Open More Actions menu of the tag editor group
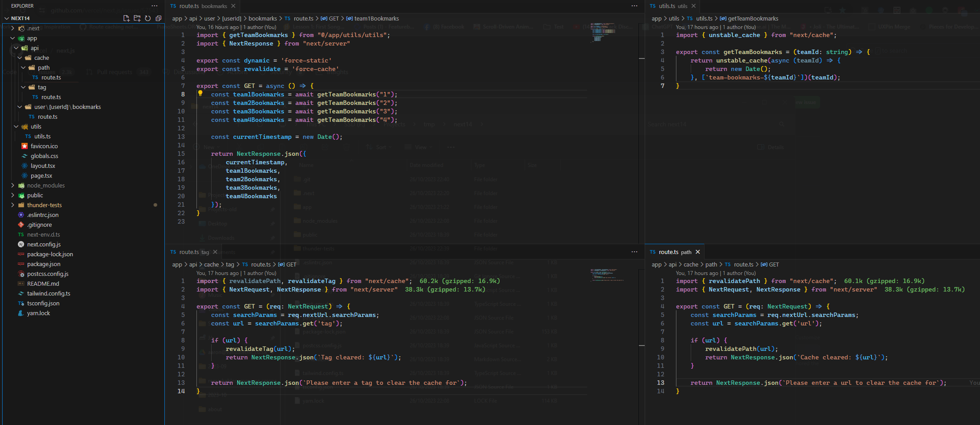980x425 pixels. pyautogui.click(x=634, y=251)
